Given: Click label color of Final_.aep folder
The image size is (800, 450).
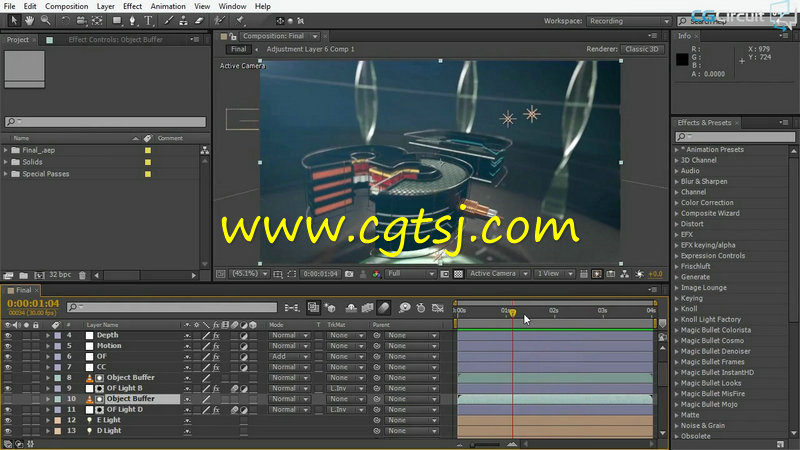Looking at the screenshot, I should [x=148, y=151].
